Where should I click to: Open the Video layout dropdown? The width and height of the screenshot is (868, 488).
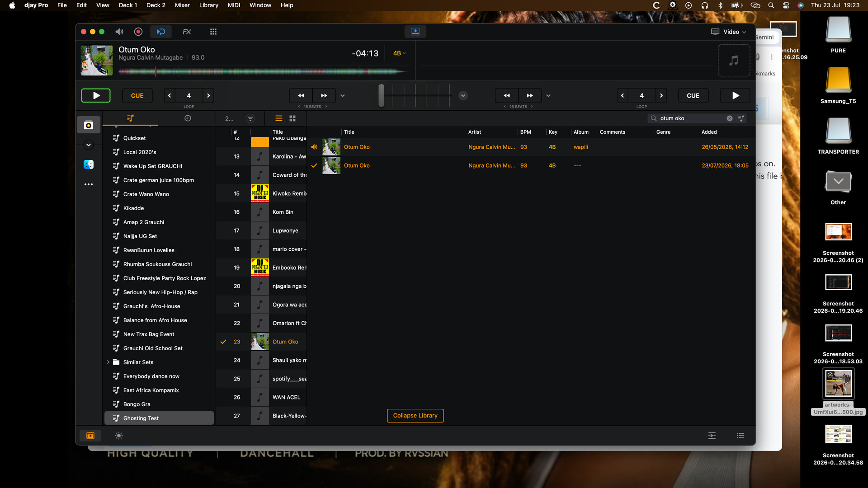(729, 32)
